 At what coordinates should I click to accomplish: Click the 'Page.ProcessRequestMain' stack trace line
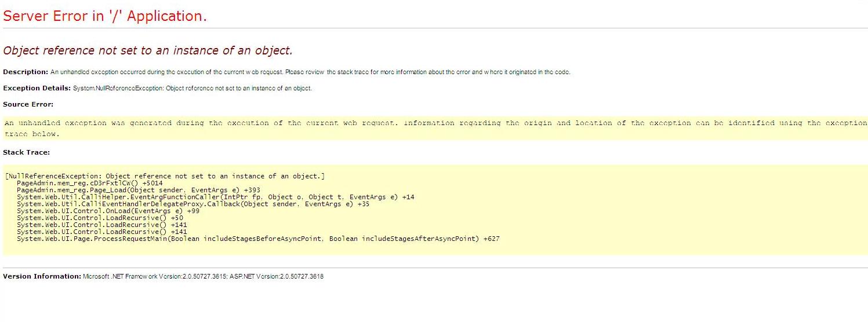[258, 239]
